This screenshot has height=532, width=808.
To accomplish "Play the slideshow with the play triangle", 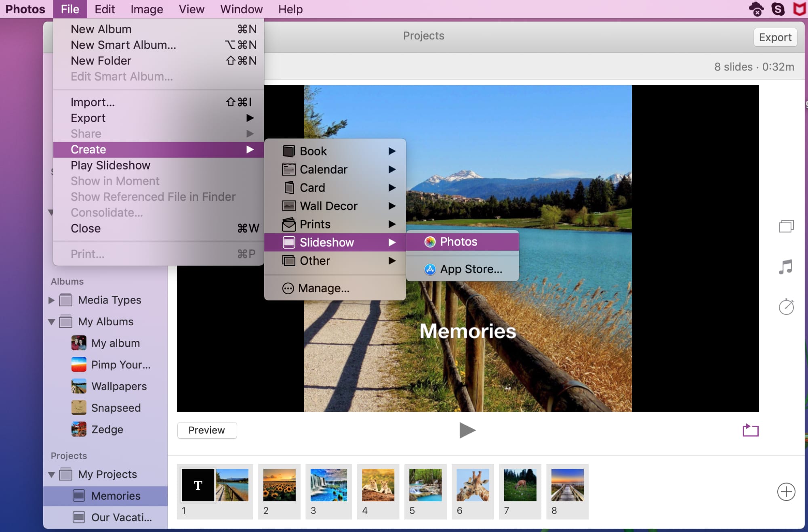I will click(467, 430).
